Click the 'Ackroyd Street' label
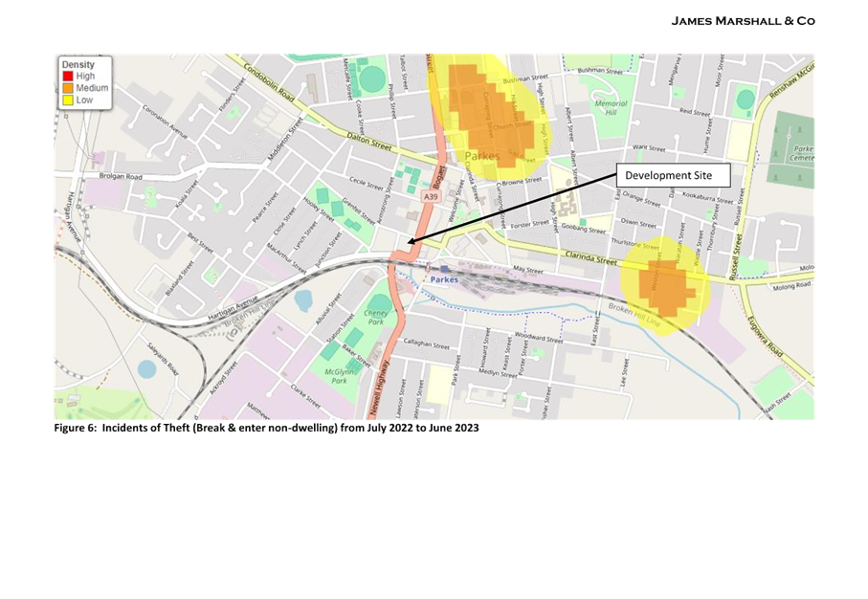The image size is (868, 599). point(223,378)
